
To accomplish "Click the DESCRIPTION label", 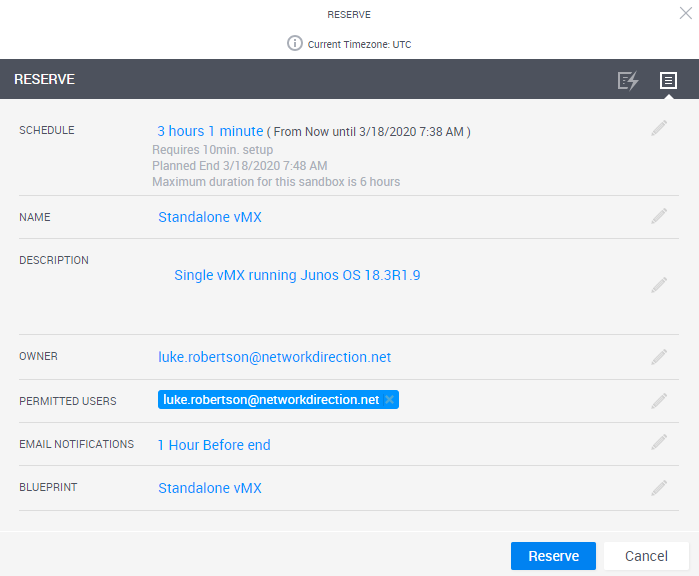I will coord(54,260).
